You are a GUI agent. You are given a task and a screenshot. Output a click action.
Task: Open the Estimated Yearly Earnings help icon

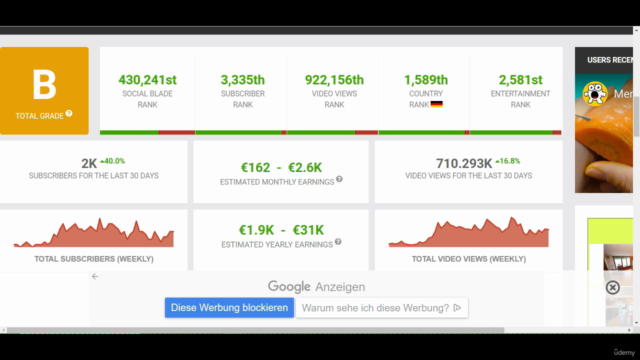338,242
